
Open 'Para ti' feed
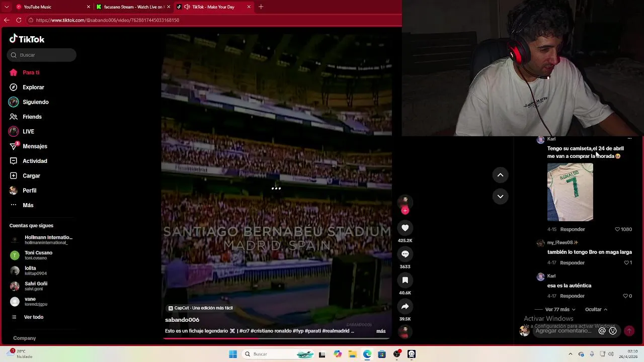31,72
